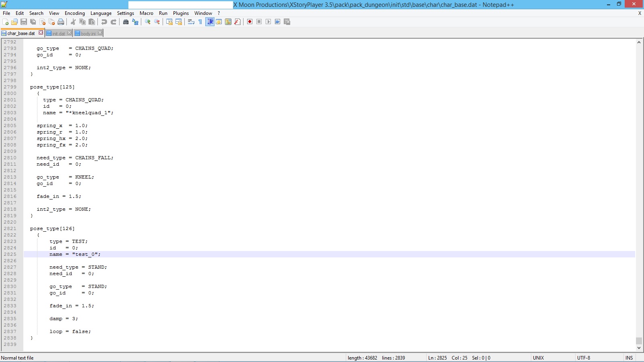Image resolution: width=644 pixels, height=362 pixels.
Task: Click the vertical scrollbar thumb
Action: [639, 341]
